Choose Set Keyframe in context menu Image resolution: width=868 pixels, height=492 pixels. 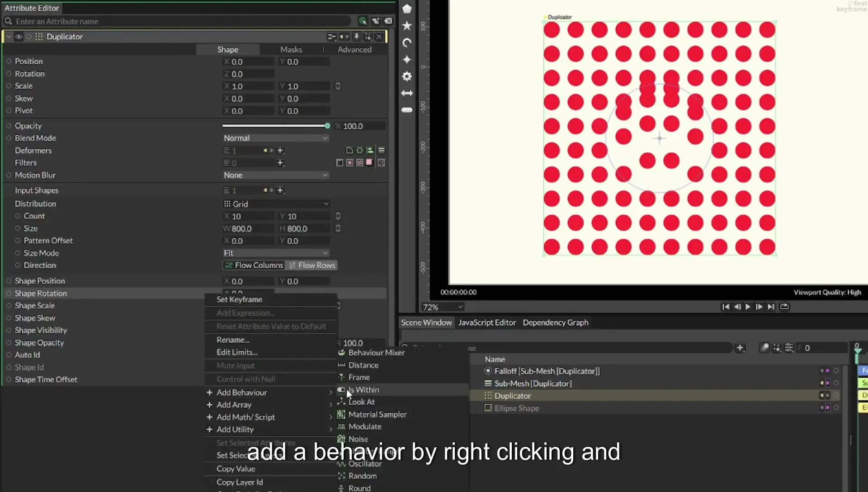point(270,299)
